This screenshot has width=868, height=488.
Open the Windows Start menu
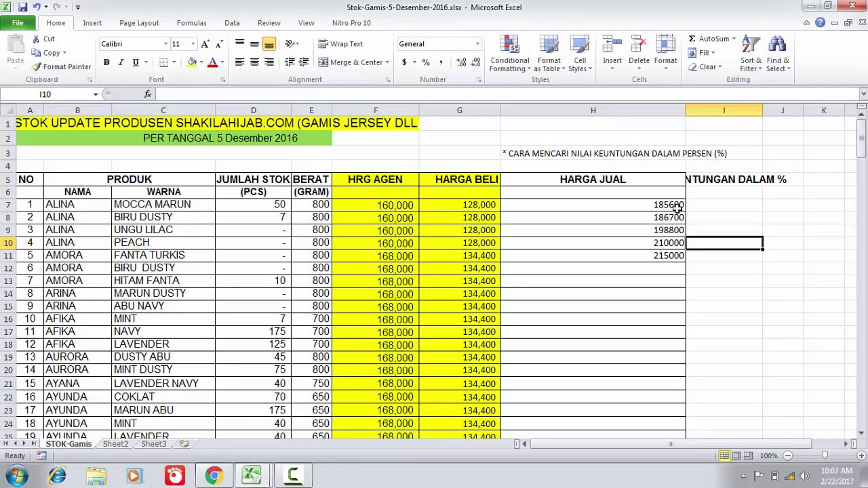point(16,476)
